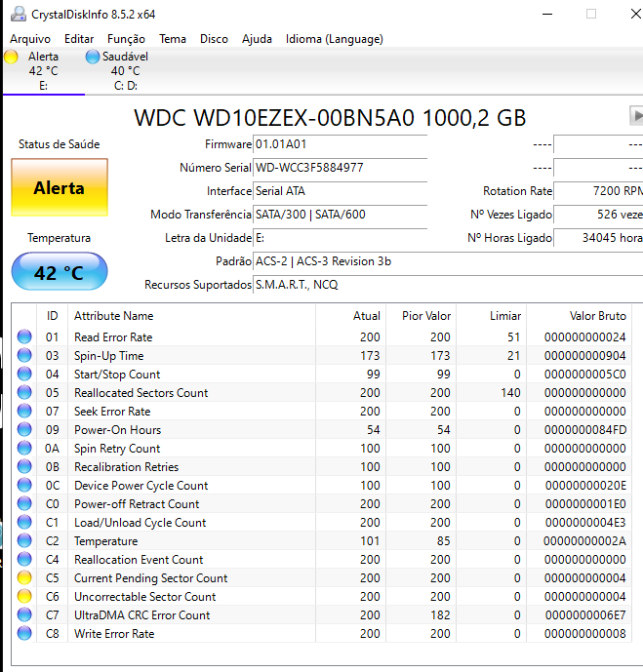Click the Nº Horas Ligado value 34045
Screen dimensions: 643x672
coord(598,238)
